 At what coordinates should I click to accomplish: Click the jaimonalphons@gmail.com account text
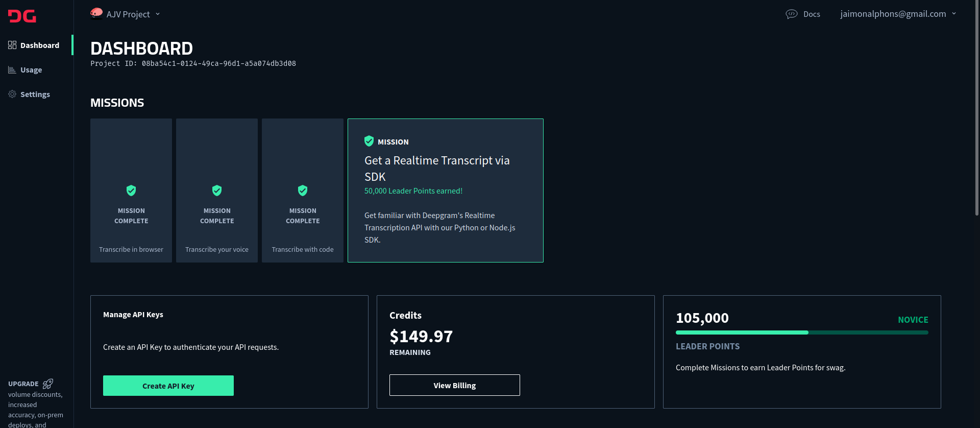tap(893, 14)
